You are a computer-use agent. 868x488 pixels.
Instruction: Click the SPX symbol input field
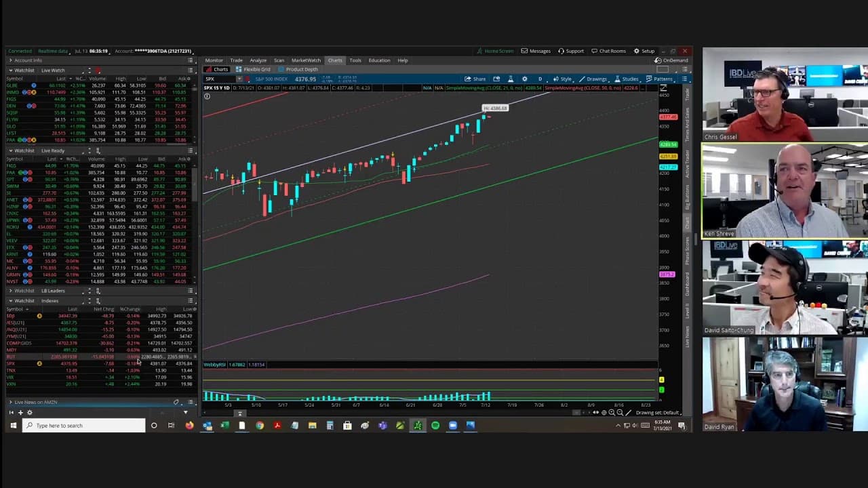tap(219, 79)
